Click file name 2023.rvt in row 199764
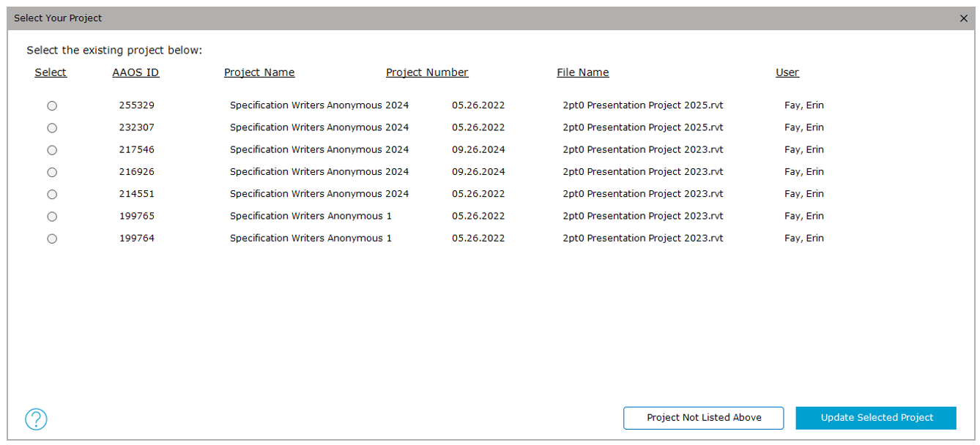980x445 pixels. pyautogui.click(x=643, y=238)
